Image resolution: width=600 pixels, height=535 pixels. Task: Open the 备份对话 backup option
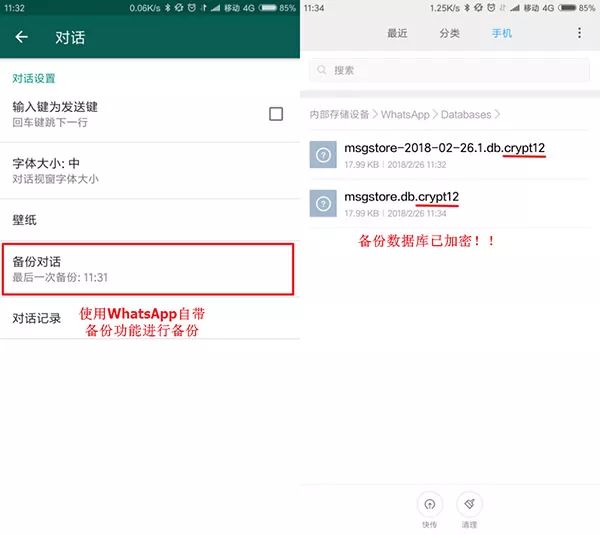point(148,269)
